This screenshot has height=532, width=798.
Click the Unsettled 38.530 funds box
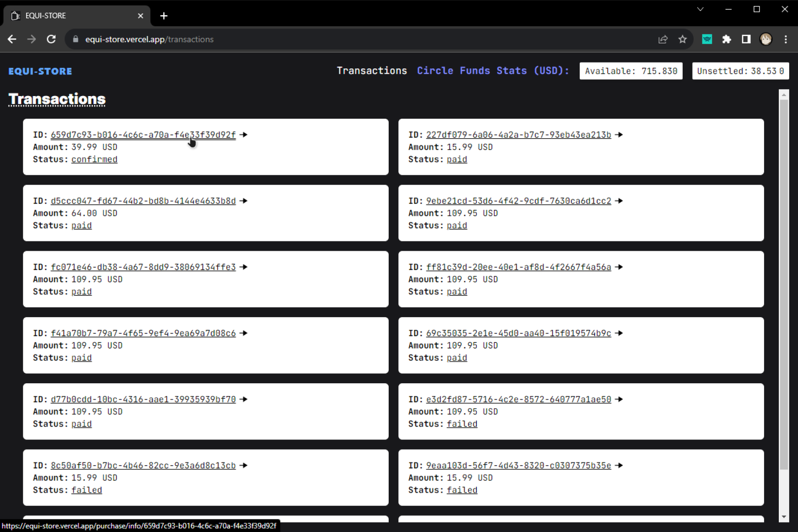[x=740, y=71]
